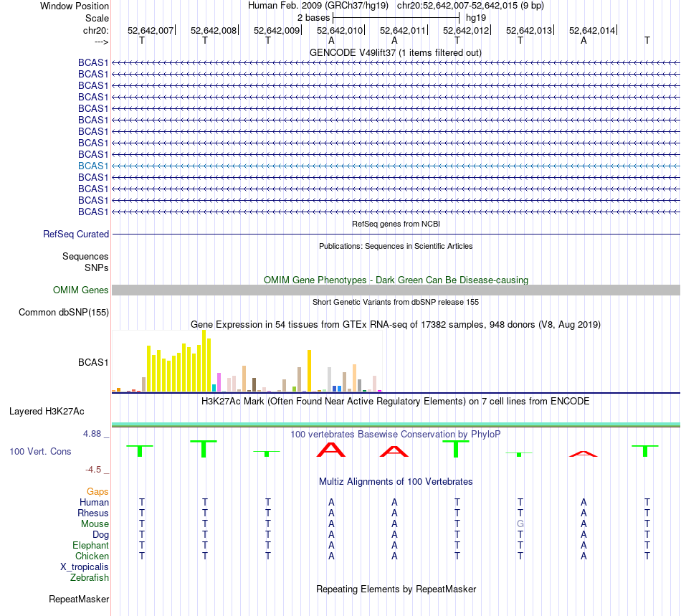Open Publications: Sequences in Scientific Articles title
The height and width of the screenshot is (616, 681).
pos(396,246)
